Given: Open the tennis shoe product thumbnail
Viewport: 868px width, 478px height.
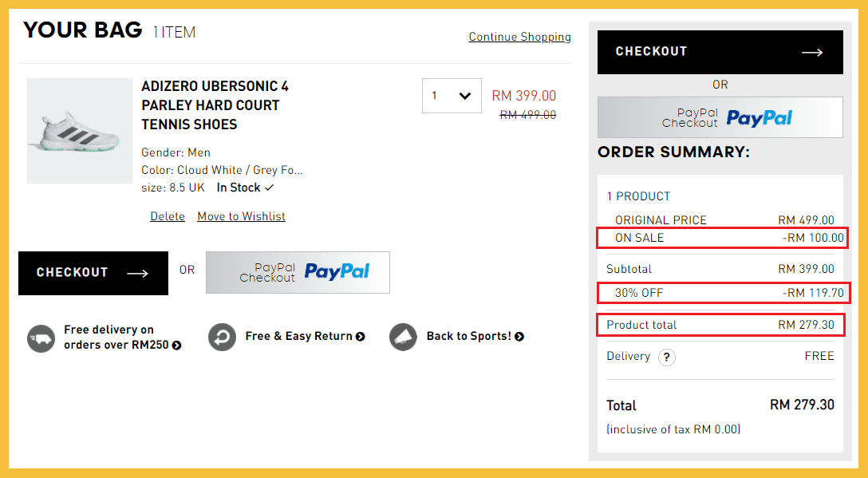Looking at the screenshot, I should coord(79,131).
